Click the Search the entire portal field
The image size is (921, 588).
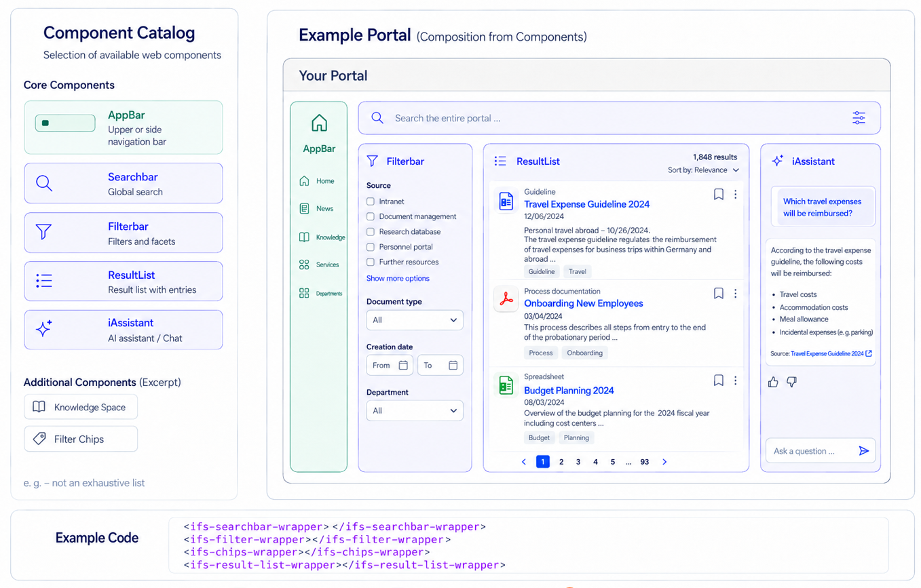click(x=619, y=118)
